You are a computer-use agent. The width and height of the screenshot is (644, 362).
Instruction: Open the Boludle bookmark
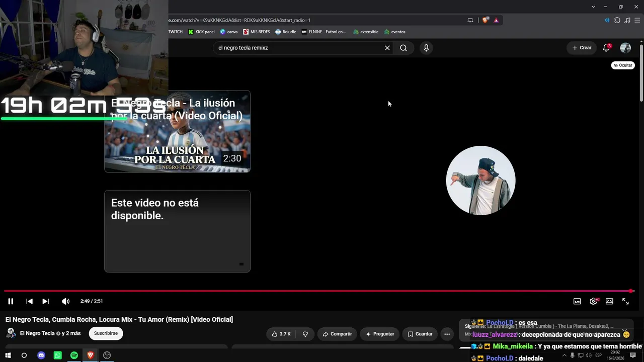pyautogui.click(x=286, y=32)
